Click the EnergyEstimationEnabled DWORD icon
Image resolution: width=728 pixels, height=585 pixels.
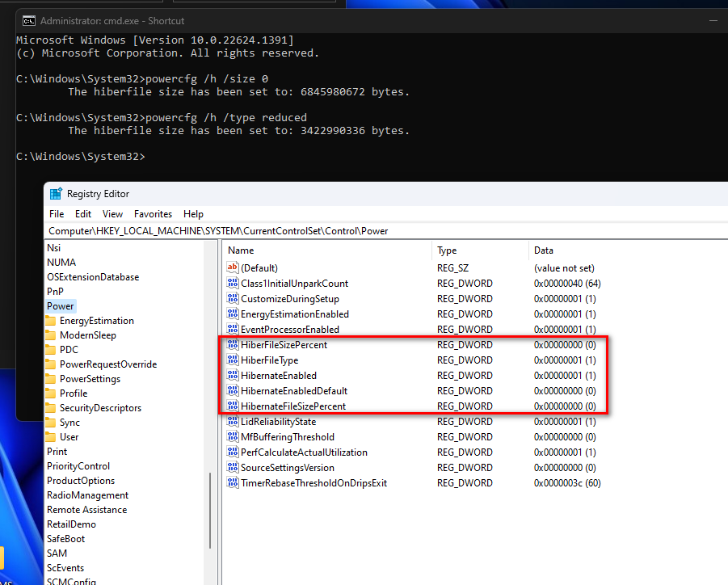(x=232, y=314)
